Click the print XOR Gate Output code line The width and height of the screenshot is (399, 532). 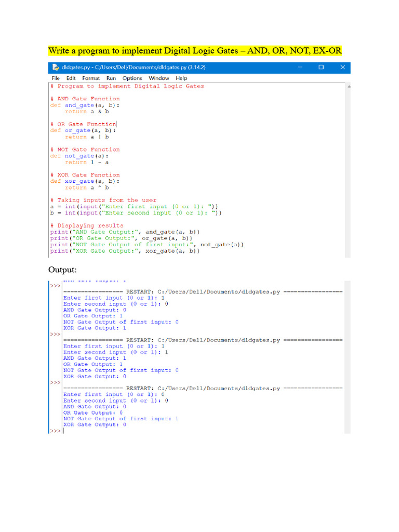click(x=125, y=251)
